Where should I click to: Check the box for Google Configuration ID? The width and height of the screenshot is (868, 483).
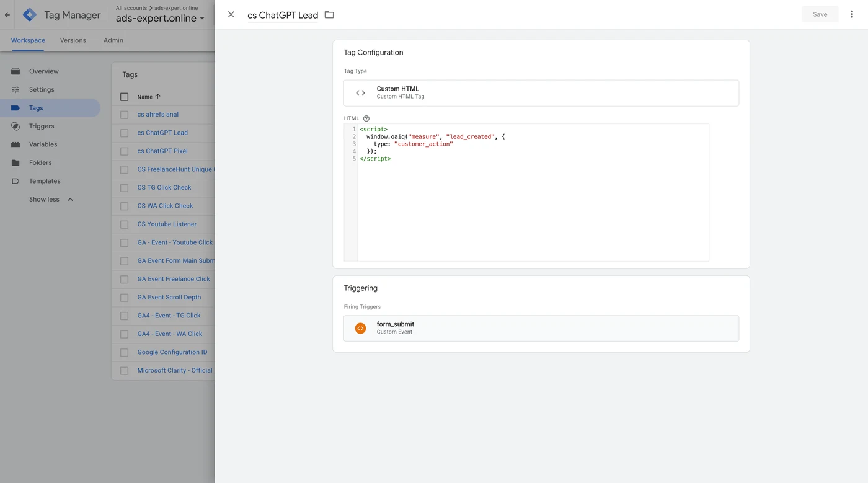pyautogui.click(x=125, y=352)
